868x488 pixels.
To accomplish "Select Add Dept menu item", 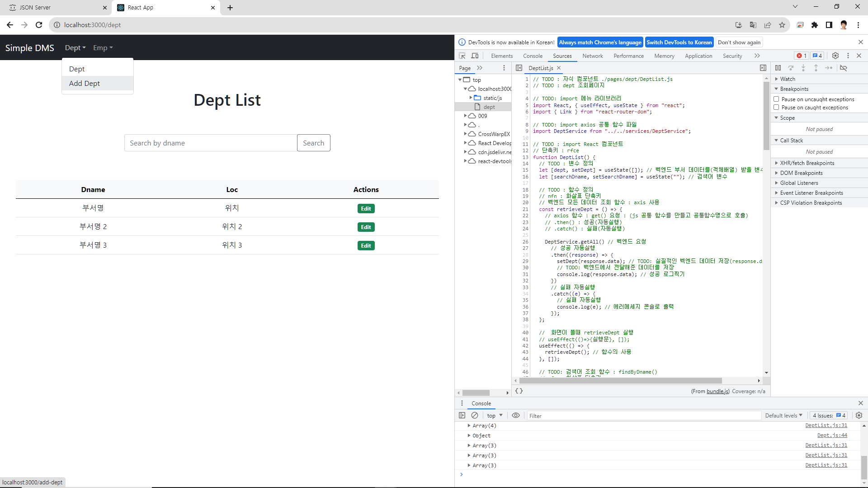I will coord(85,83).
